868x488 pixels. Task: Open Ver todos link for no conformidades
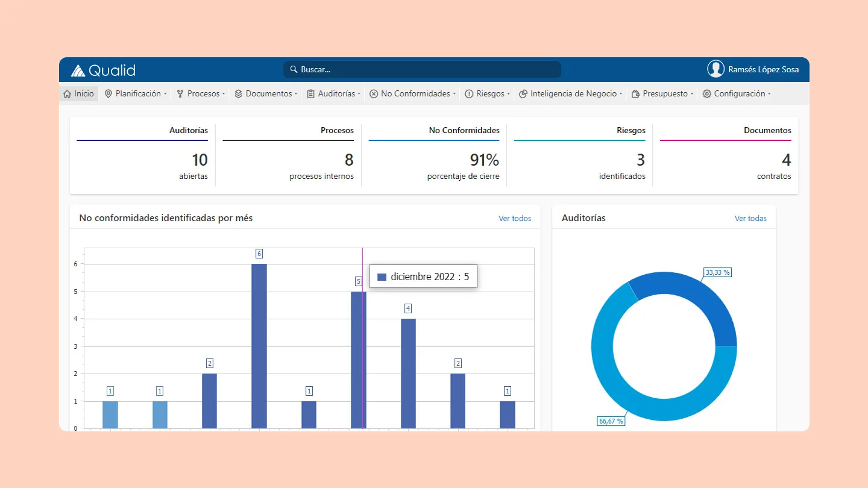[515, 219]
